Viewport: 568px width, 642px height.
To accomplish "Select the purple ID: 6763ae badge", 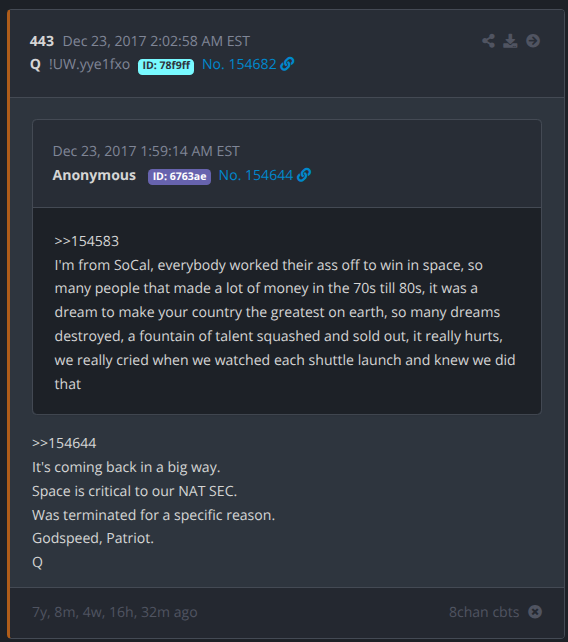I will click(179, 176).
